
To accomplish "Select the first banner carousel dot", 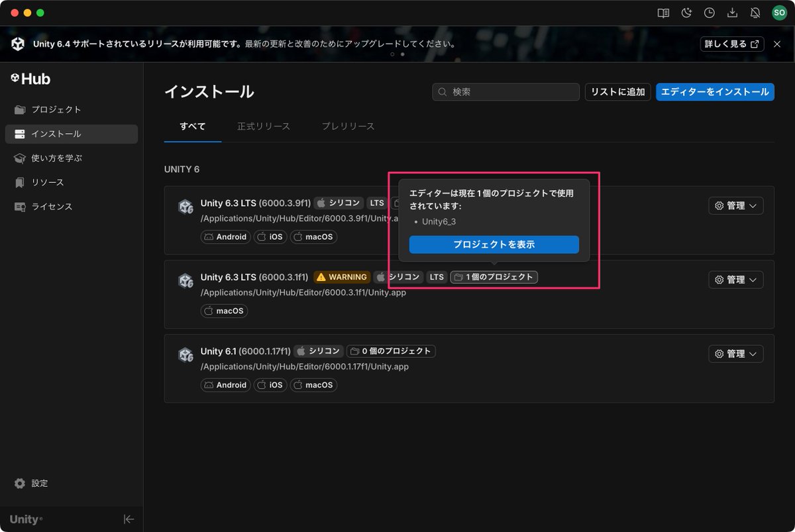I will click(392, 54).
